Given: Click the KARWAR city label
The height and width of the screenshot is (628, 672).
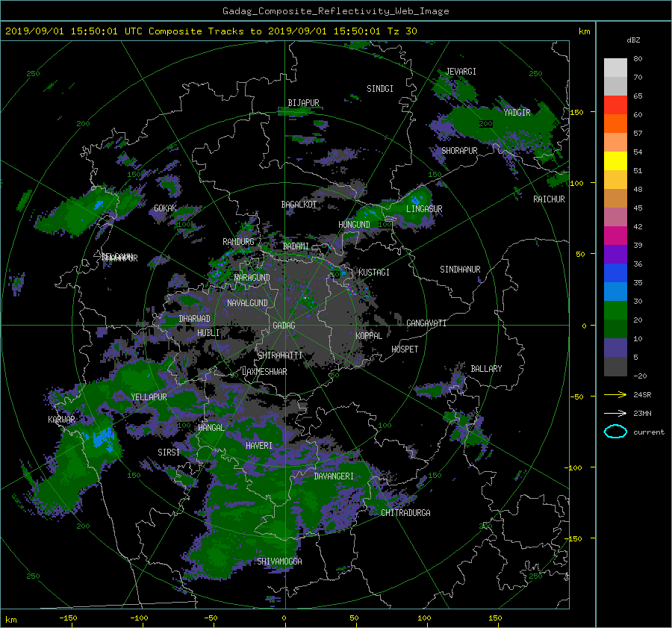Looking at the screenshot, I should coord(61,420).
